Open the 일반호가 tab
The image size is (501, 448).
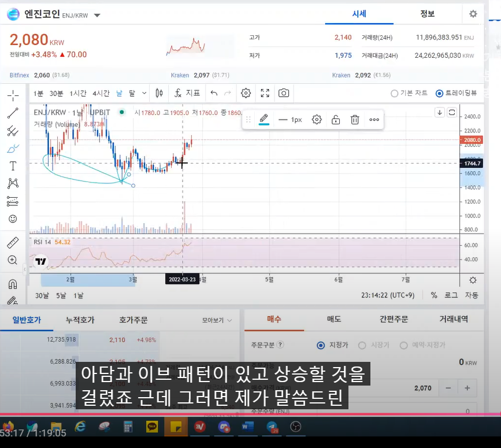[x=27, y=320]
